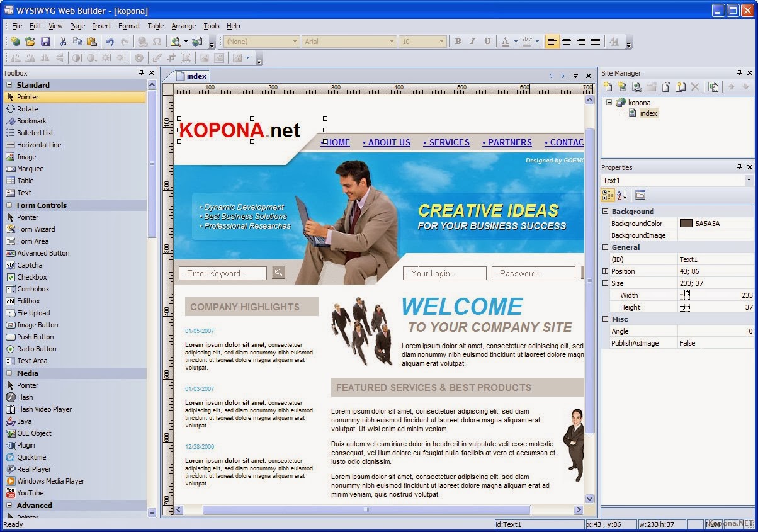Click the canvas vertical scrollbar thumb
This screenshot has height=532, width=758.
pyautogui.click(x=589, y=280)
